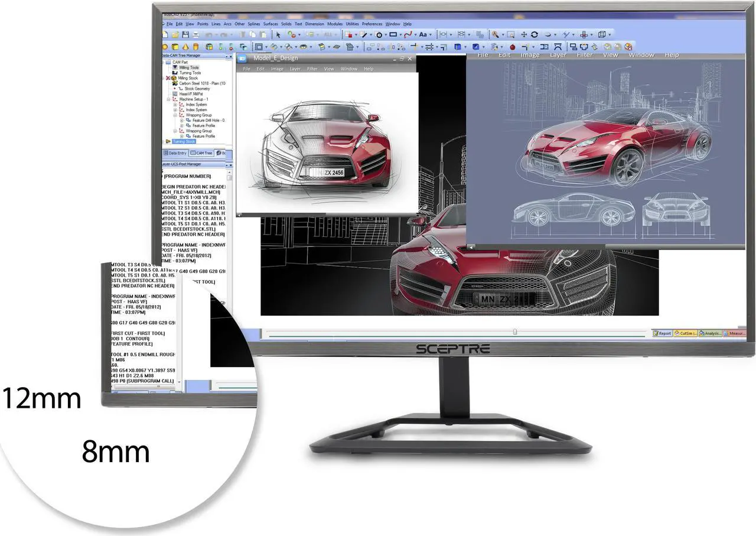Click the red cross UCS icon
Viewport: 756px width, 536px height.
pos(584,35)
